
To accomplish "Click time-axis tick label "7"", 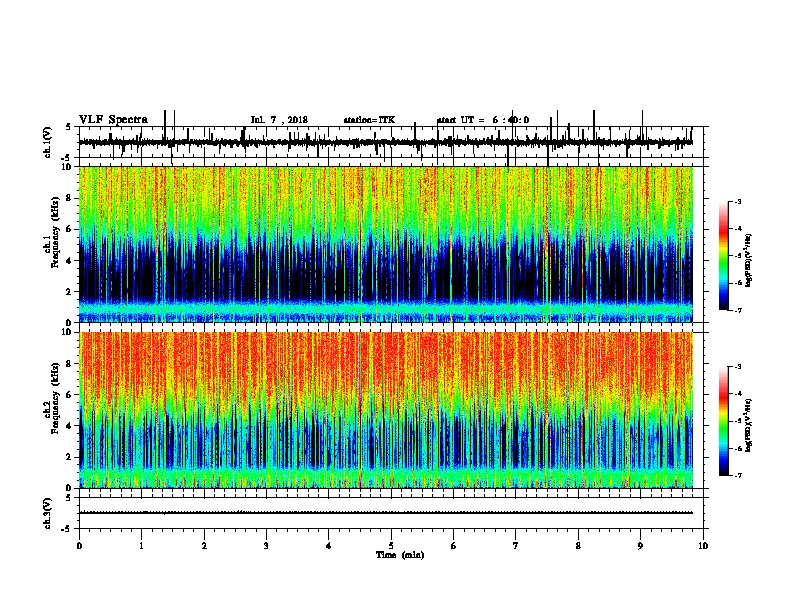I will (516, 546).
